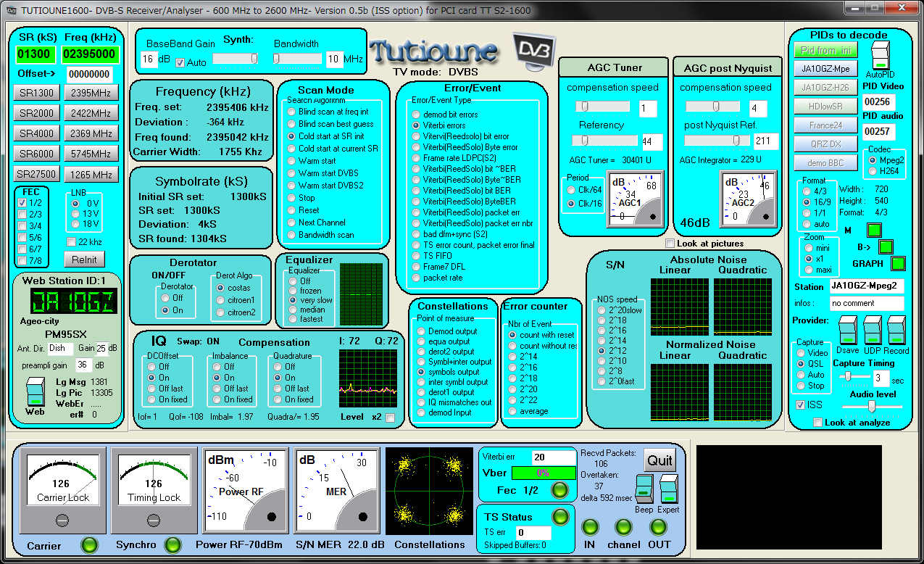Viewport: 924px width, 564px height.
Task: Click the TS Status green LED
Action: [560, 516]
